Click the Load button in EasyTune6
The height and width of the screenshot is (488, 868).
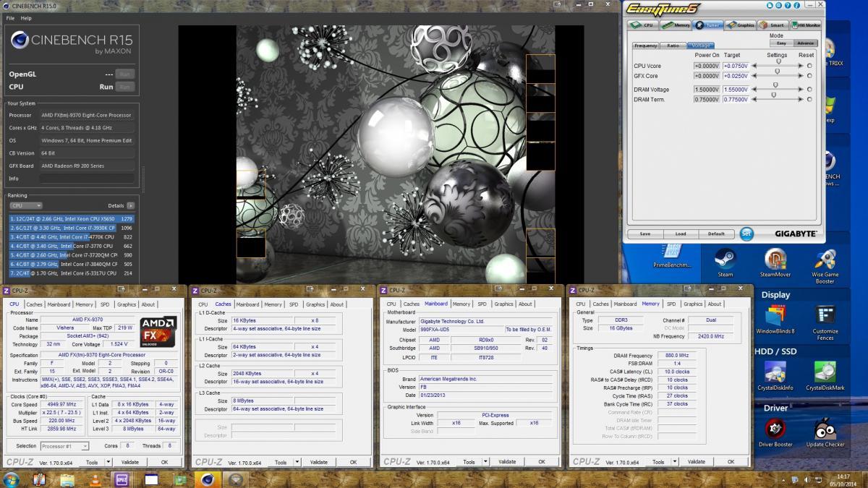[x=681, y=234]
